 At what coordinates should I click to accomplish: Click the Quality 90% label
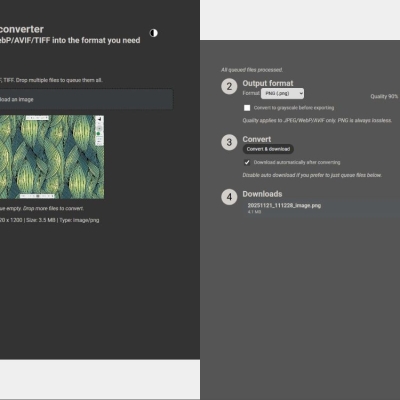(x=384, y=96)
